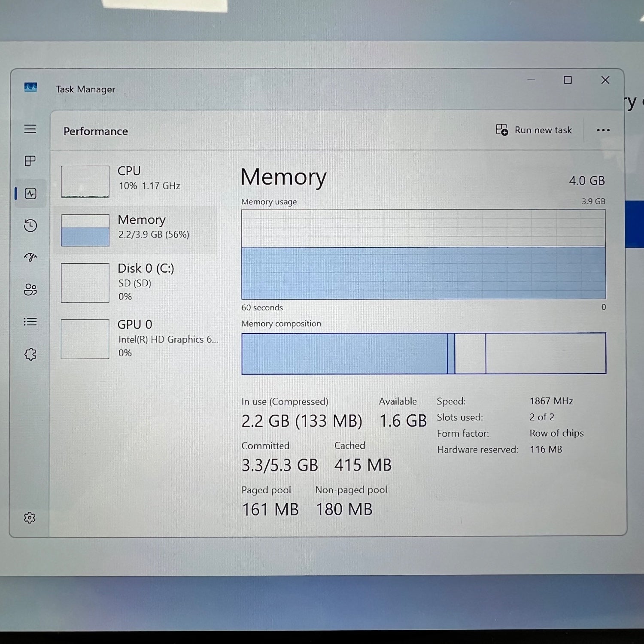Select the CPU performance item

137,182
